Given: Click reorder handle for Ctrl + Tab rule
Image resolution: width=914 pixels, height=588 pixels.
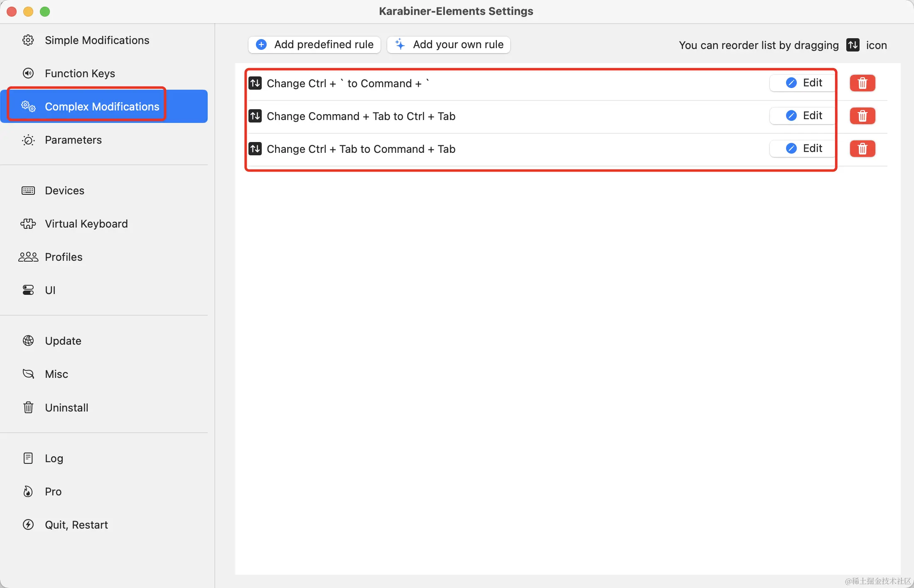Looking at the screenshot, I should click(255, 149).
